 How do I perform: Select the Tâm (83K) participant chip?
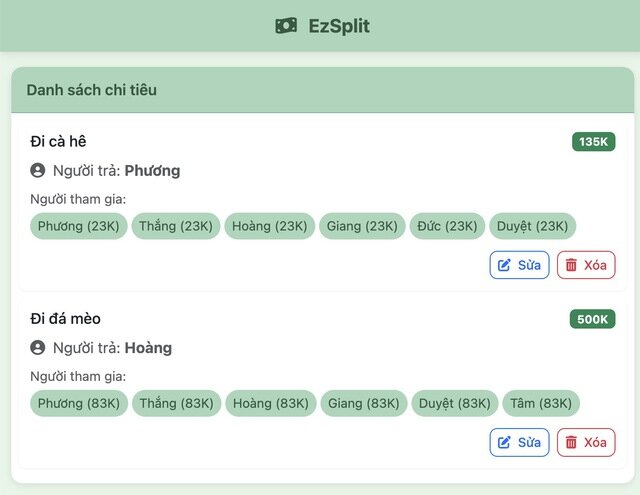click(x=541, y=403)
